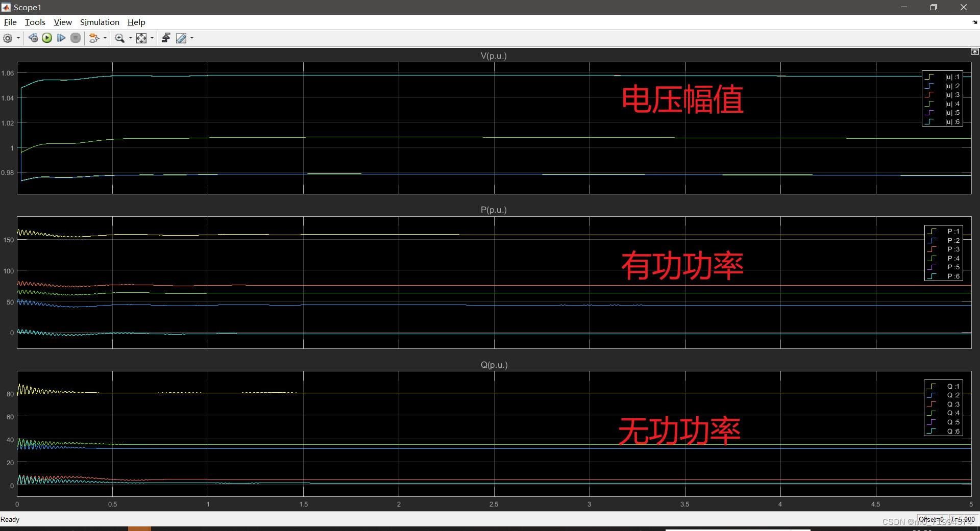Select the Cursor Measurements ruler icon
This screenshot has height=531, width=980.
coord(182,38)
